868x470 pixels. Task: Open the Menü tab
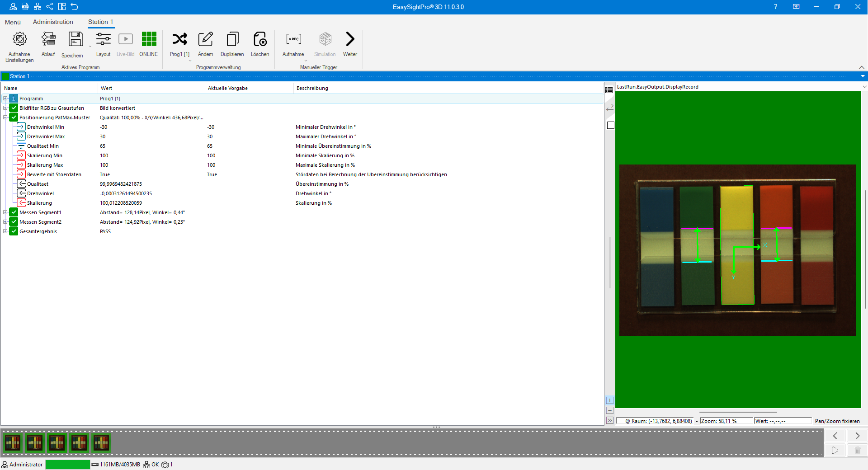pyautogui.click(x=13, y=22)
